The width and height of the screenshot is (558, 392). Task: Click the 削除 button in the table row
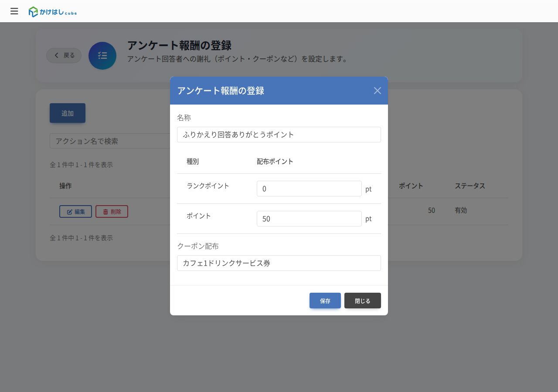(112, 212)
